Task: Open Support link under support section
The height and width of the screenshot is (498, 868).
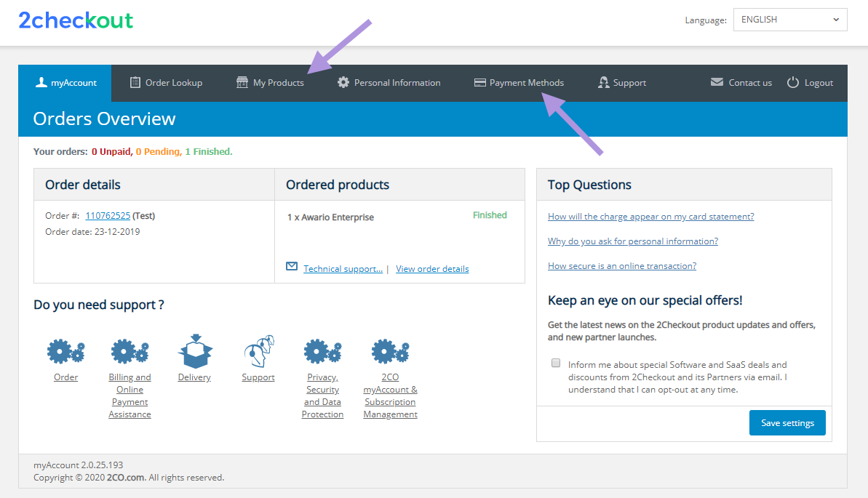Action: [x=258, y=377]
